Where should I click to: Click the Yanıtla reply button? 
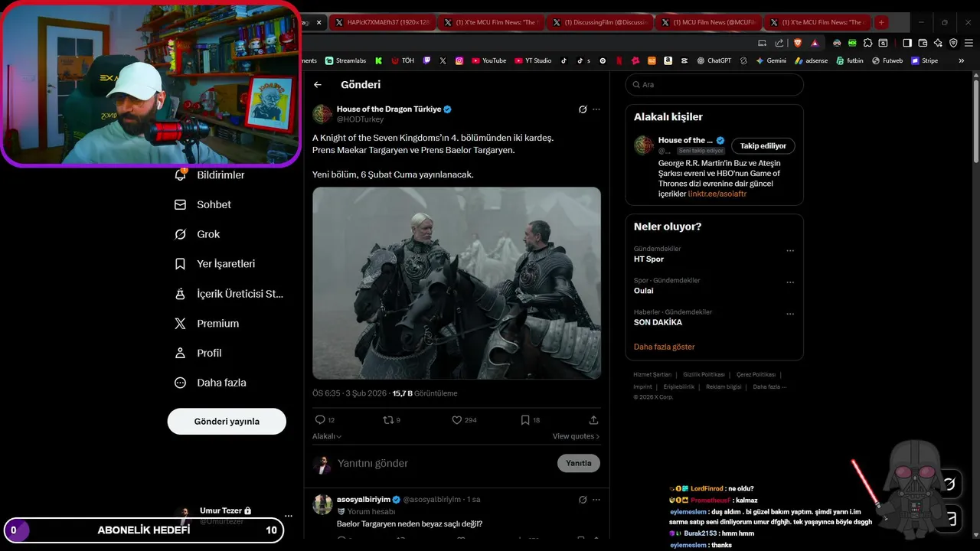[x=579, y=463]
